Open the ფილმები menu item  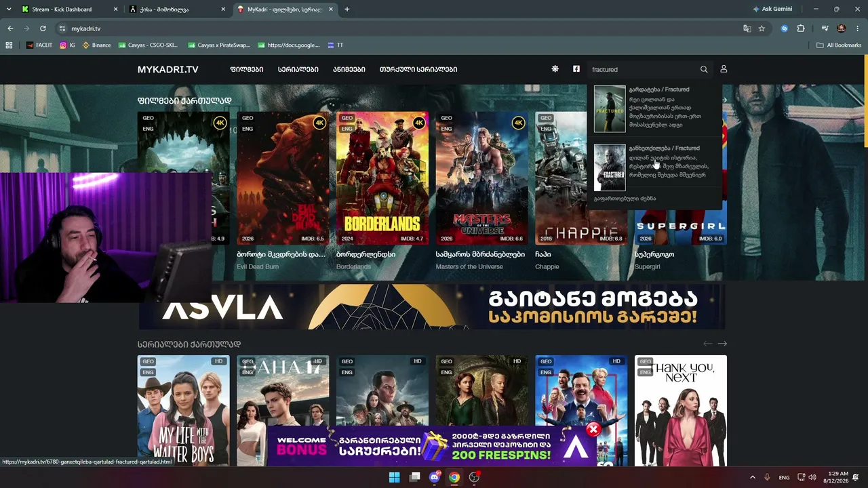(x=247, y=69)
